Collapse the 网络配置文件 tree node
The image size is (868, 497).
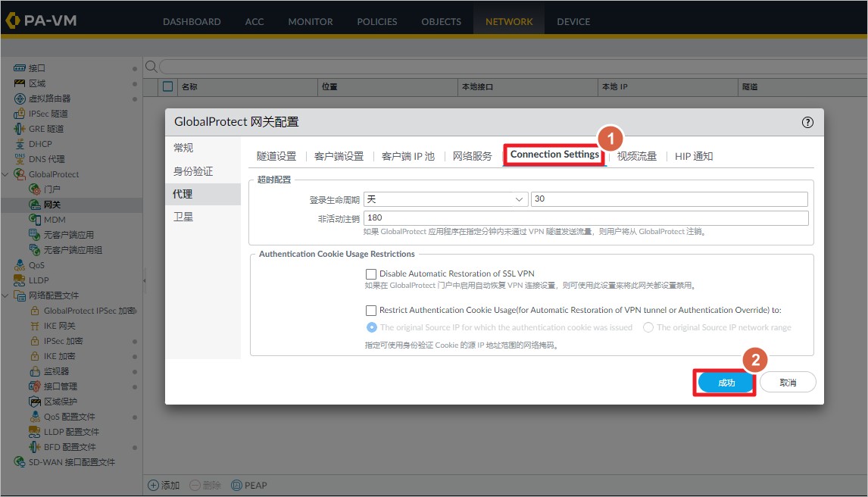[x=5, y=295]
